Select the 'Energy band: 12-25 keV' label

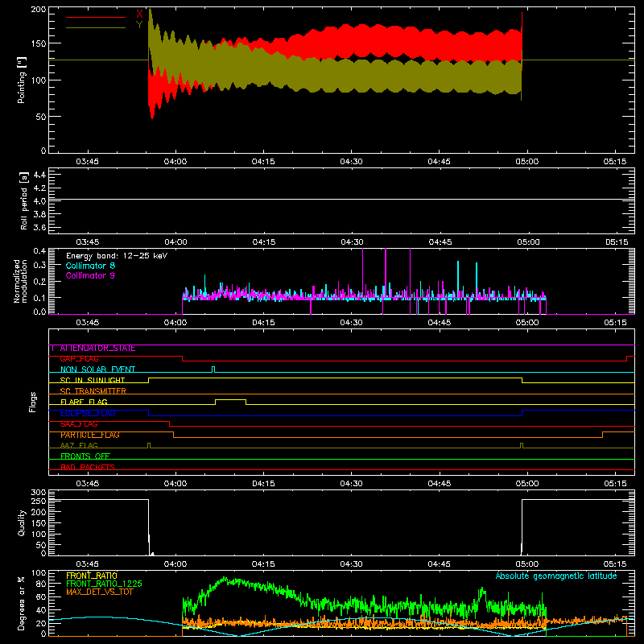[x=117, y=256]
